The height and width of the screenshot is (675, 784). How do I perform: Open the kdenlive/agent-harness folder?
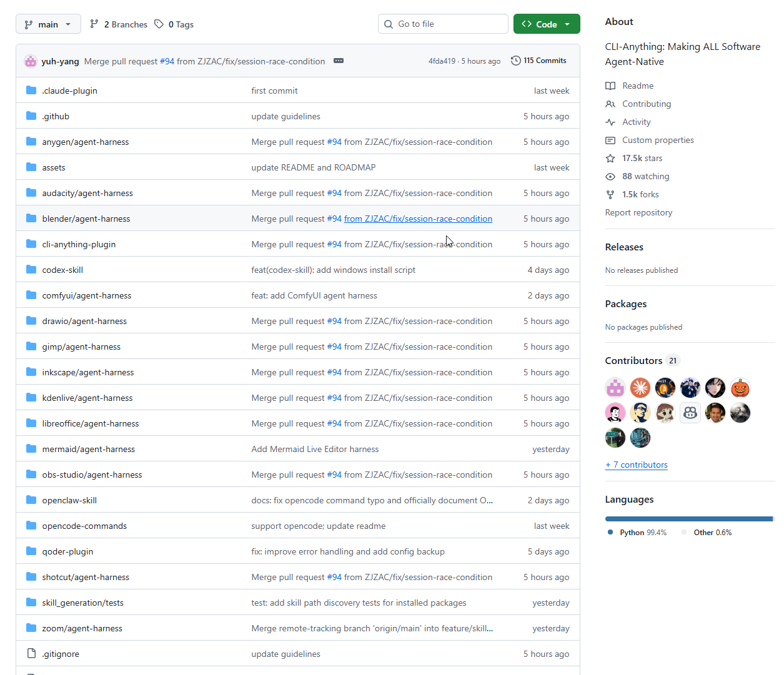(87, 398)
